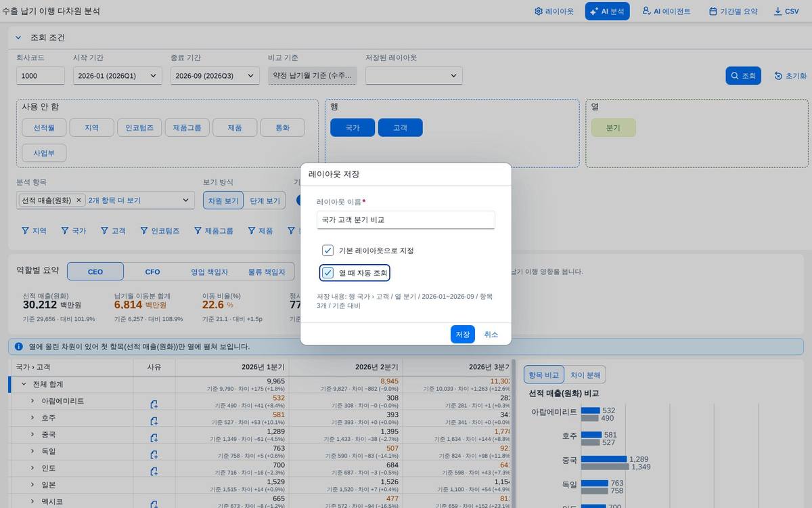Screen dimensions: 812x508
Task: Launch AI 분석 in the header
Action: [x=608, y=12]
